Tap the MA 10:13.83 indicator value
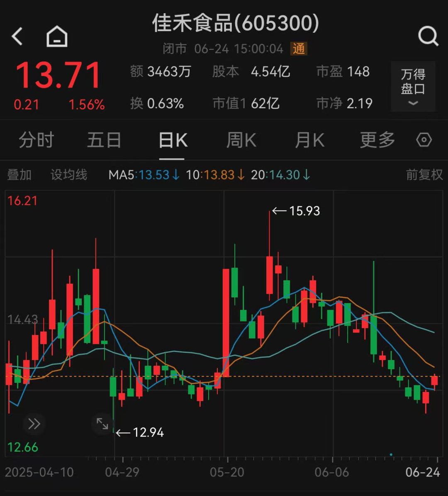The width and height of the screenshot is (448, 496). [215, 175]
